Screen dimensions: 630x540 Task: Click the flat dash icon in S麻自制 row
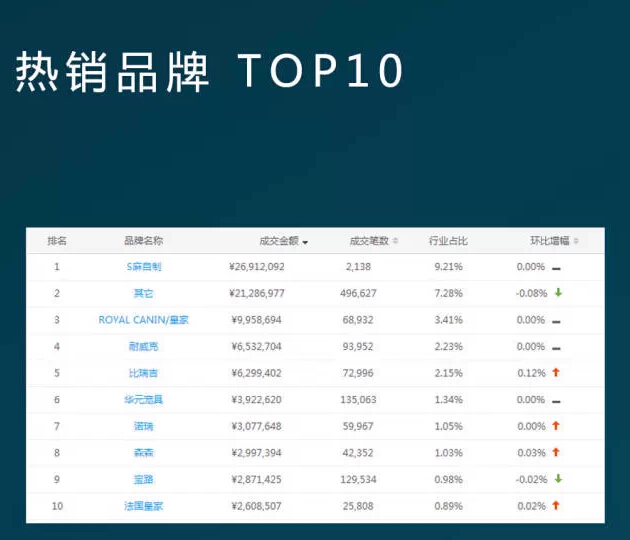coord(556,268)
